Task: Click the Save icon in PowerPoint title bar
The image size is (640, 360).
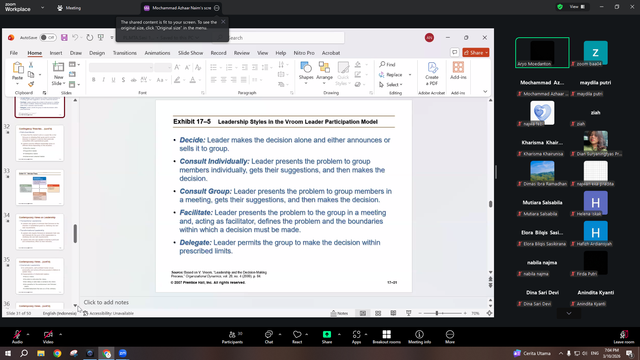Action: 64,38
